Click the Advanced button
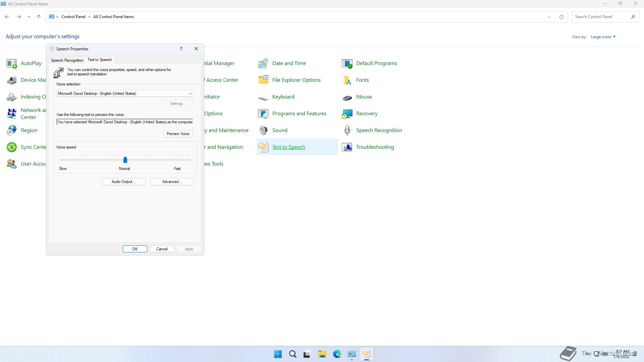 172,182
